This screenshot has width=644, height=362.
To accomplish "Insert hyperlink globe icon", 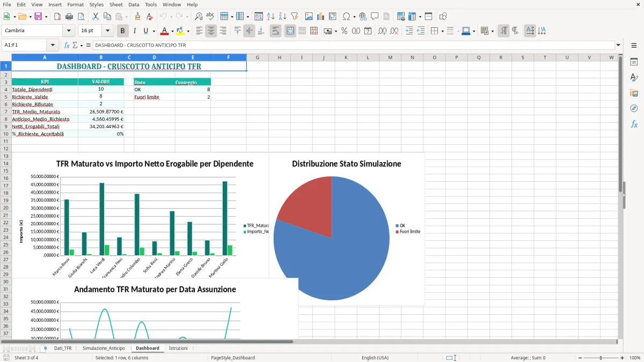I will tap(363, 17).
